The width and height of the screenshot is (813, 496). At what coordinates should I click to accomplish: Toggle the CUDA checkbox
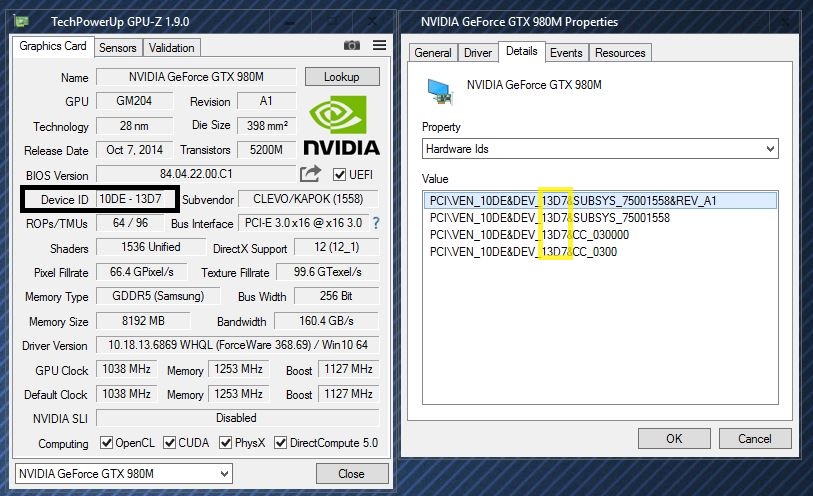169,443
